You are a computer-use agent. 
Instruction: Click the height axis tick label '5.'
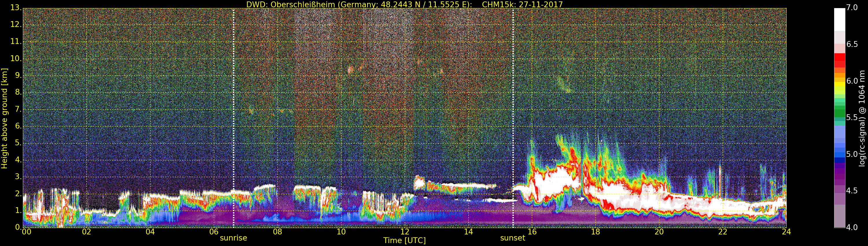pos(18,143)
